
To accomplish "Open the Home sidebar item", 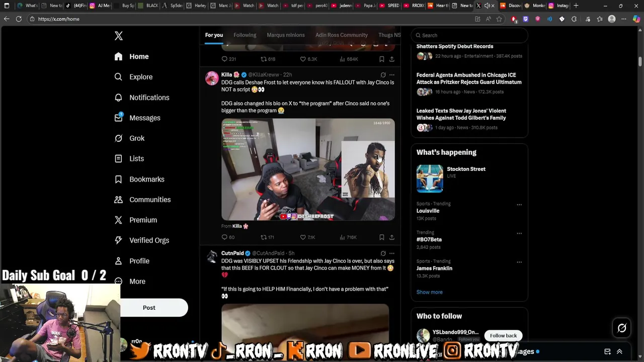I will (x=132, y=56).
